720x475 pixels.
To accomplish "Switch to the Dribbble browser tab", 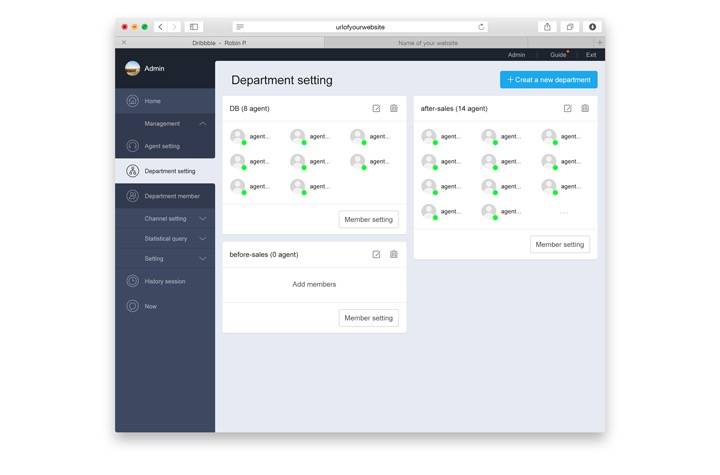I will (x=219, y=43).
